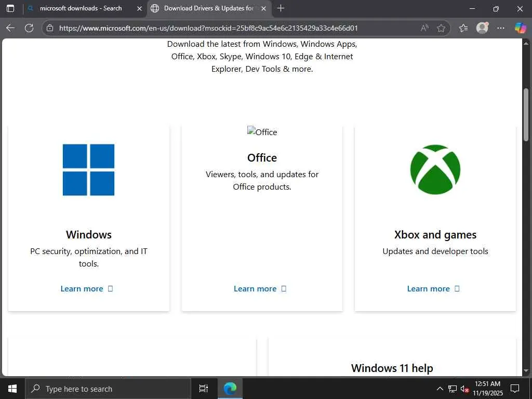Add this page to favorites star

click(x=441, y=28)
